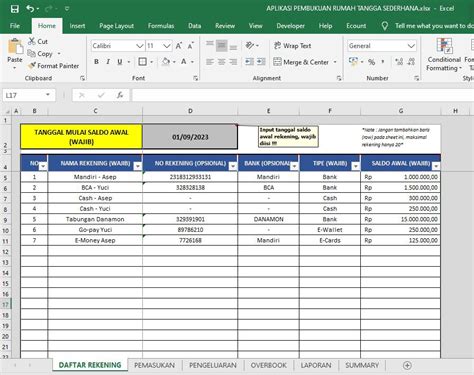Apply Comma Style format

point(383,62)
